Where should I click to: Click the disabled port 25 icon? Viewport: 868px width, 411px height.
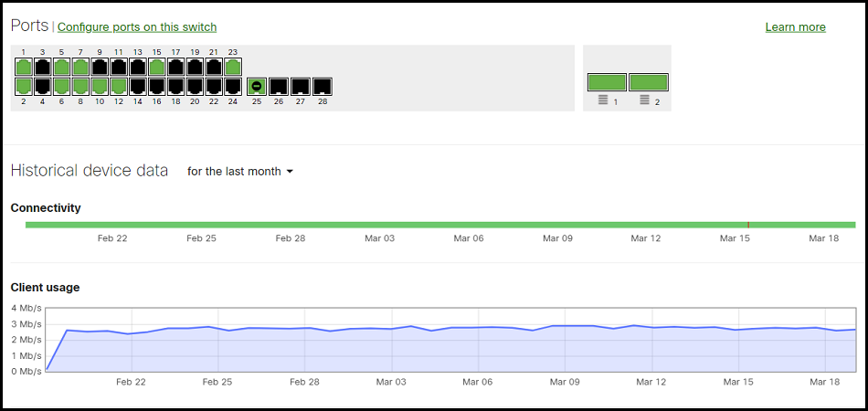pos(257,86)
